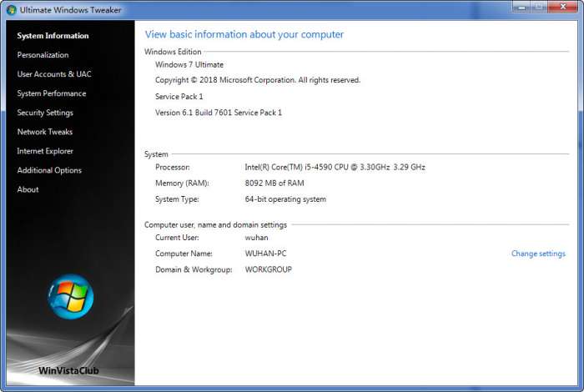Click the 'System Type:' label
This screenshot has height=392, width=584.
(x=177, y=199)
